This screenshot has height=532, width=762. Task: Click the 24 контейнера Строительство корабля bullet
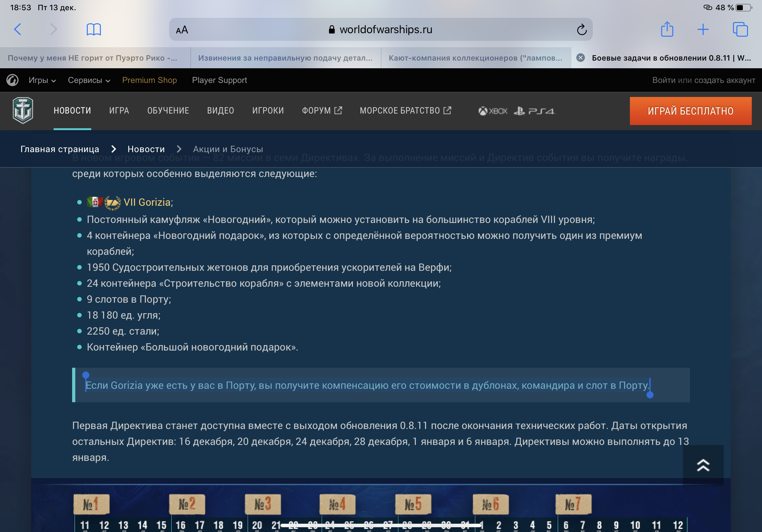click(x=264, y=283)
